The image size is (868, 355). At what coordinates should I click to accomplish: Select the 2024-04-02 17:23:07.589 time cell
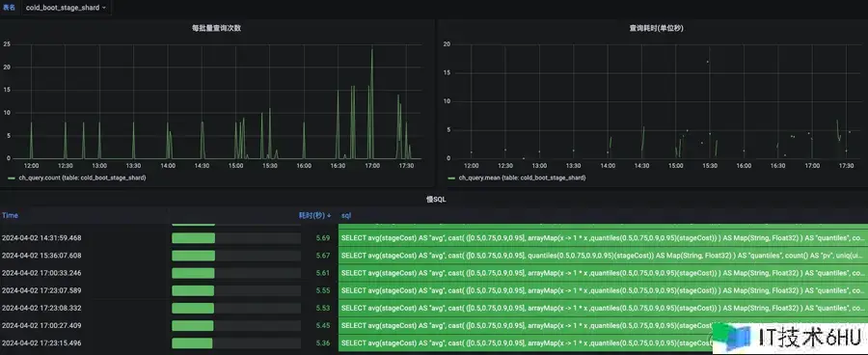coord(41,290)
